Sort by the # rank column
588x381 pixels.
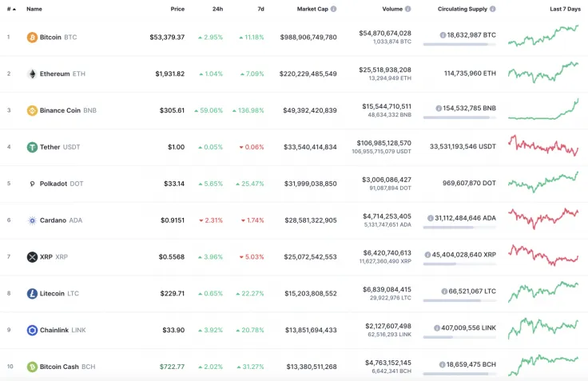coord(11,9)
